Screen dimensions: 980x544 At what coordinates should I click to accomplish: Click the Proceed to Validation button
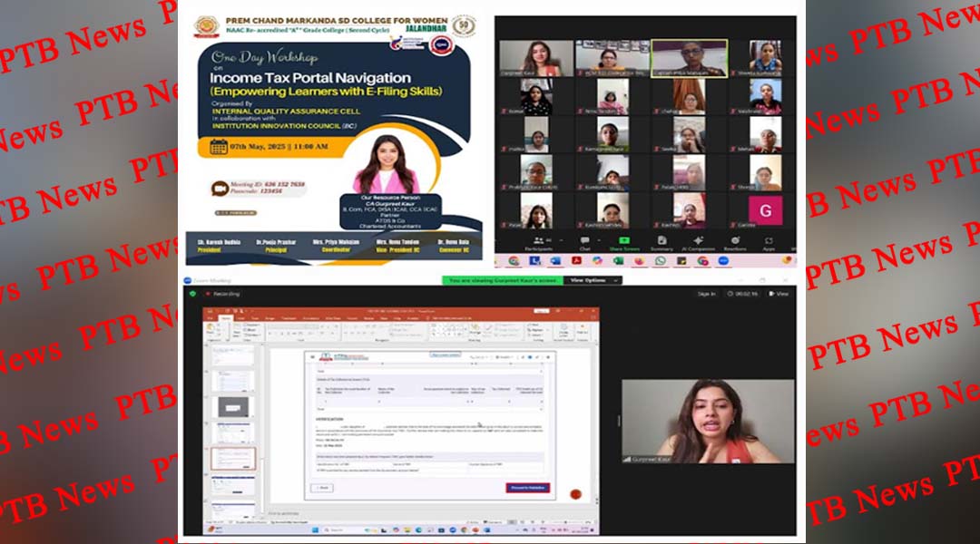pos(527,488)
